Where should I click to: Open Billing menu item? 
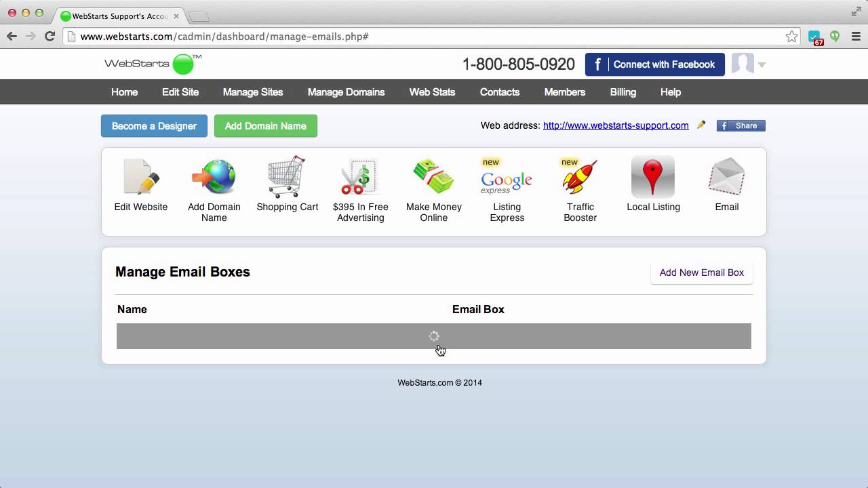623,92
